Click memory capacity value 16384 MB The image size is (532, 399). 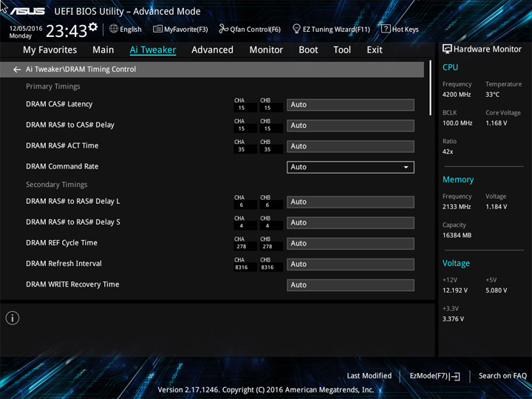pyautogui.click(x=457, y=235)
